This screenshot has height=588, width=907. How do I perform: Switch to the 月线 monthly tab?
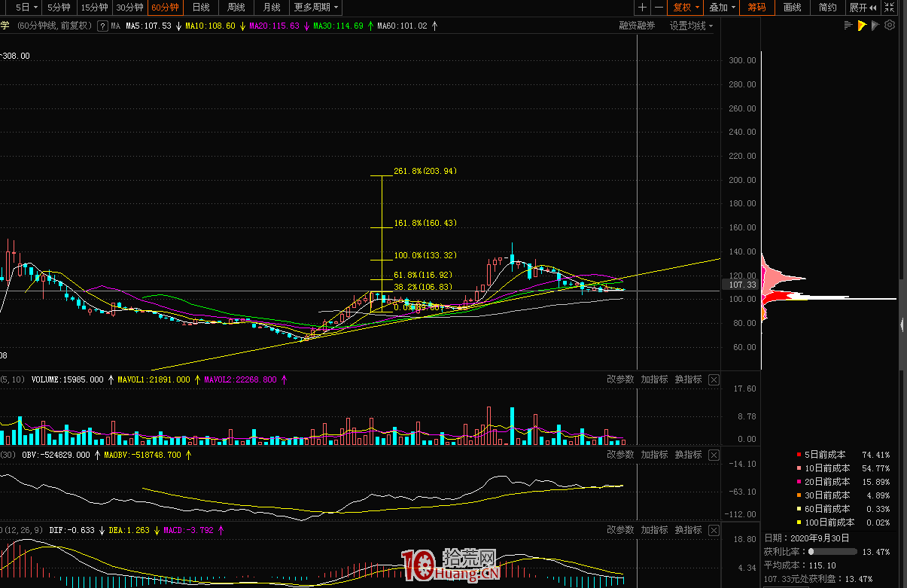271,8
